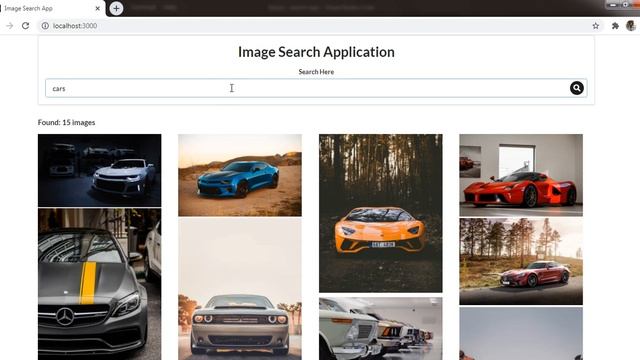Open the row of vintage white cars photo
This screenshot has width=640, height=360.
tap(380, 329)
